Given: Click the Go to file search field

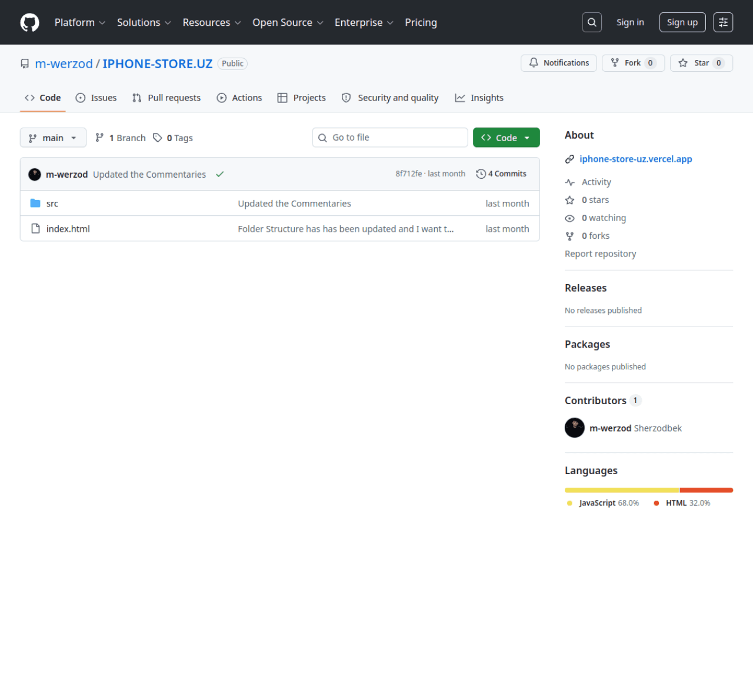Looking at the screenshot, I should click(390, 138).
